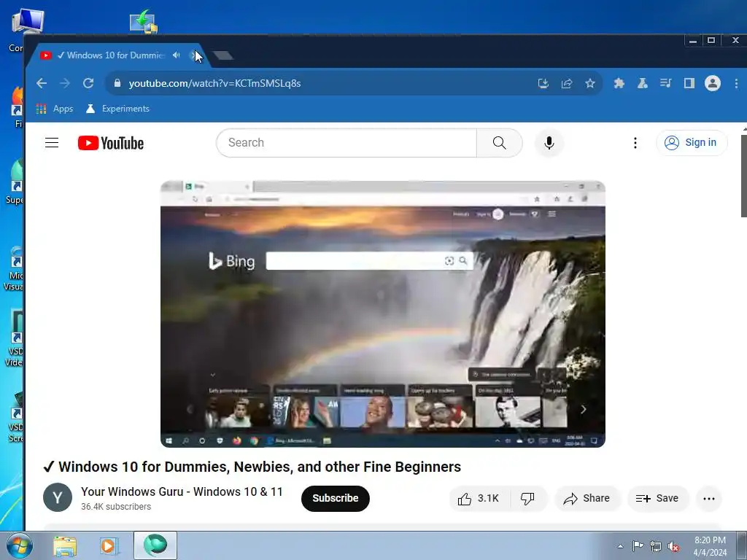Focus the YouTube Search field
747x560 pixels.
point(347,143)
